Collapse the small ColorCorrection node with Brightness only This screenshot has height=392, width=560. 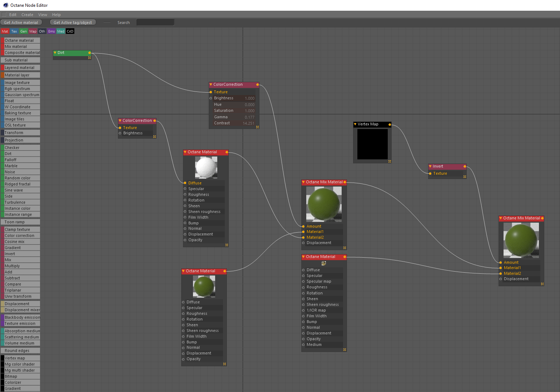point(120,121)
